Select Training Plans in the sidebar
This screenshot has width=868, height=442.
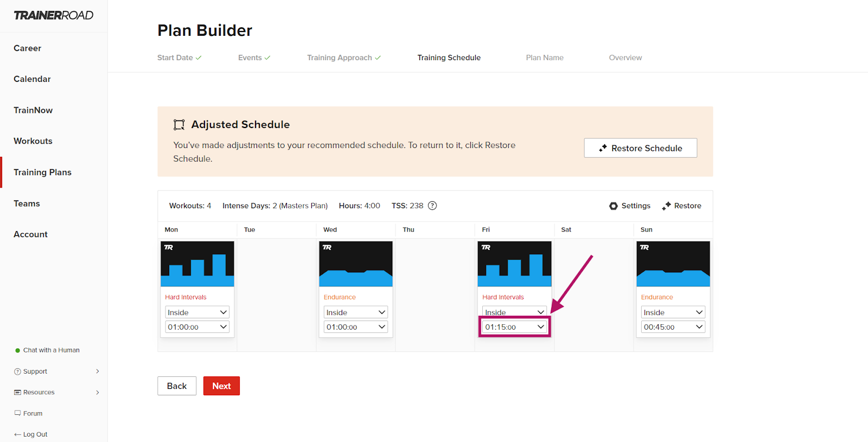pyautogui.click(x=42, y=172)
